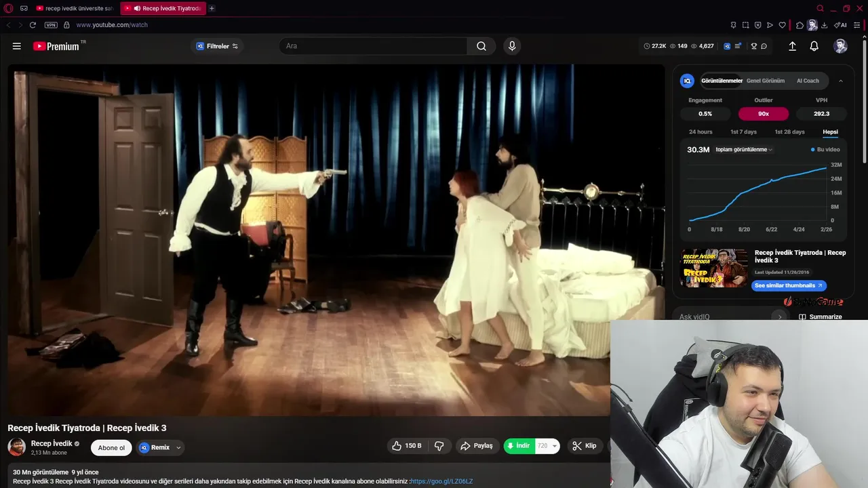Open the vidIQ logo icon in top bar
Viewport: 868px width, 488px height.
coord(727,46)
